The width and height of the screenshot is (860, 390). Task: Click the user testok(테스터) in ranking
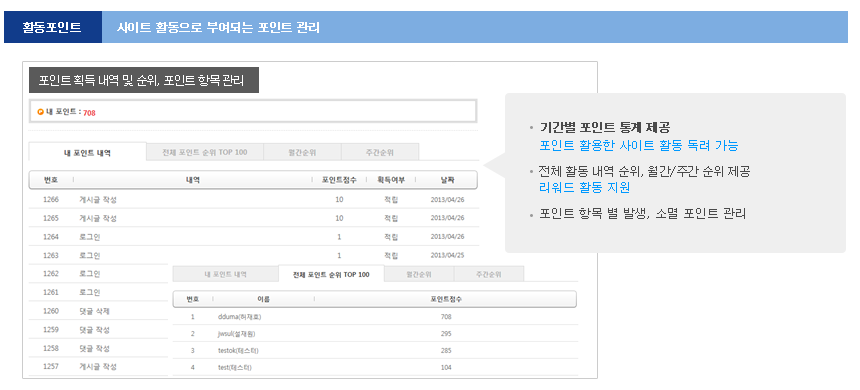tap(238, 351)
